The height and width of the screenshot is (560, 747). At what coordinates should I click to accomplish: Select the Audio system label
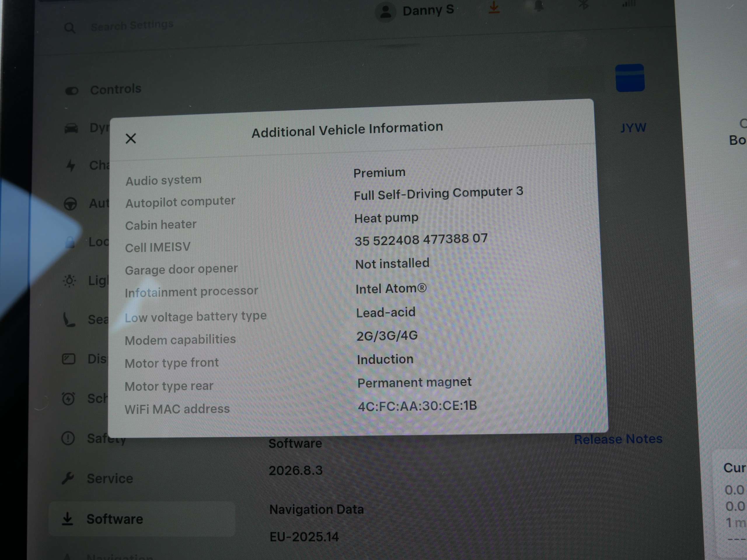pyautogui.click(x=163, y=180)
